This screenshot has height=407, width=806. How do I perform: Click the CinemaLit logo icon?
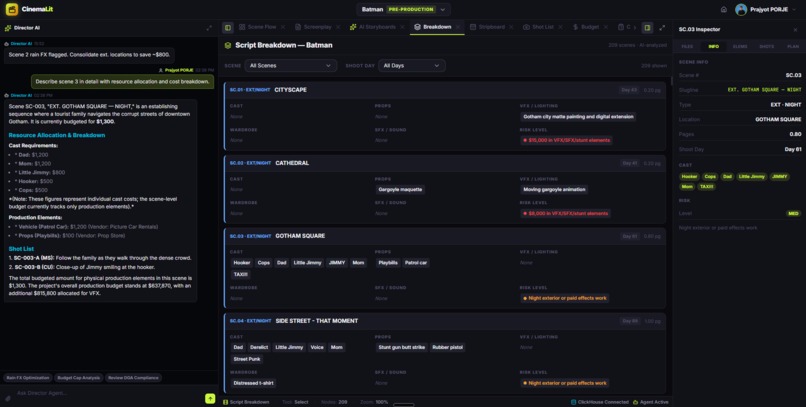(x=12, y=9)
